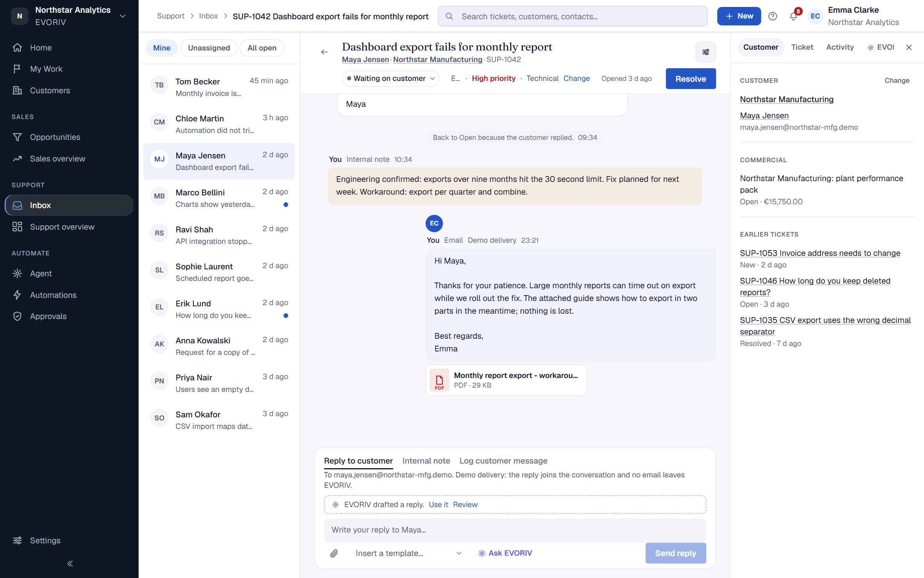Click Review for EVORIV draft
Viewport: 924px width, 578px height.
pos(465,504)
